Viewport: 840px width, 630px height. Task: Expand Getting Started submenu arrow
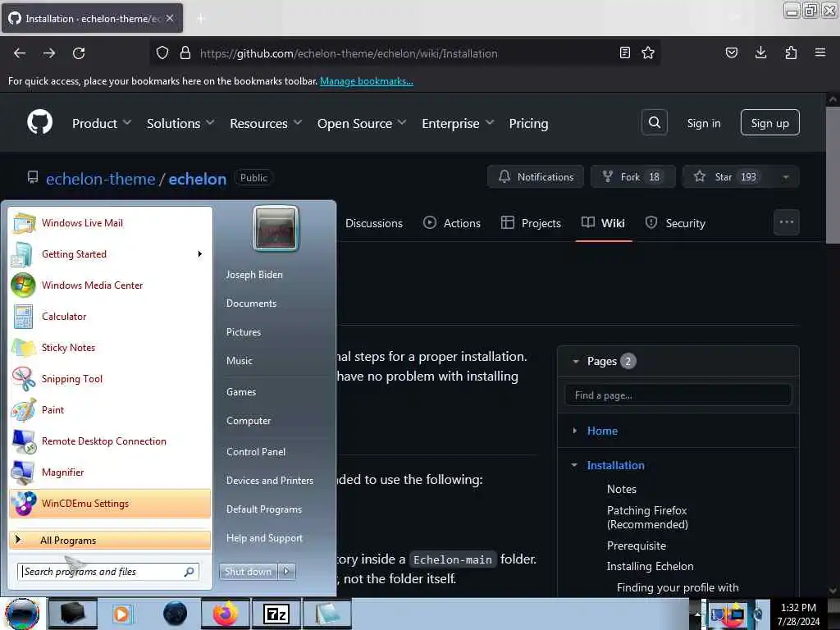(x=200, y=254)
